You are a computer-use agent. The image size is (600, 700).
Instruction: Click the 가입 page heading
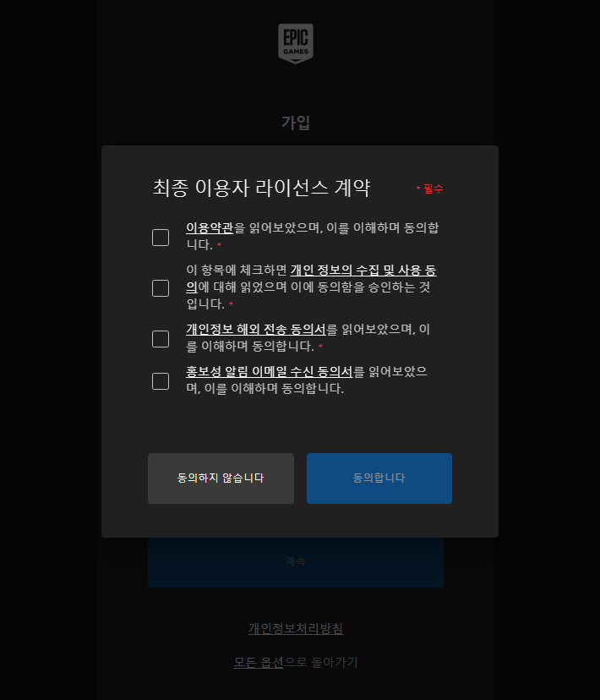(x=296, y=123)
